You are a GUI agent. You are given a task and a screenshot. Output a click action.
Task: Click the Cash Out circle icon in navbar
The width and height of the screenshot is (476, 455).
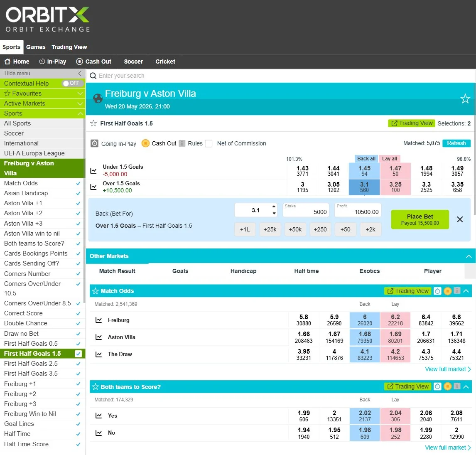(x=79, y=61)
